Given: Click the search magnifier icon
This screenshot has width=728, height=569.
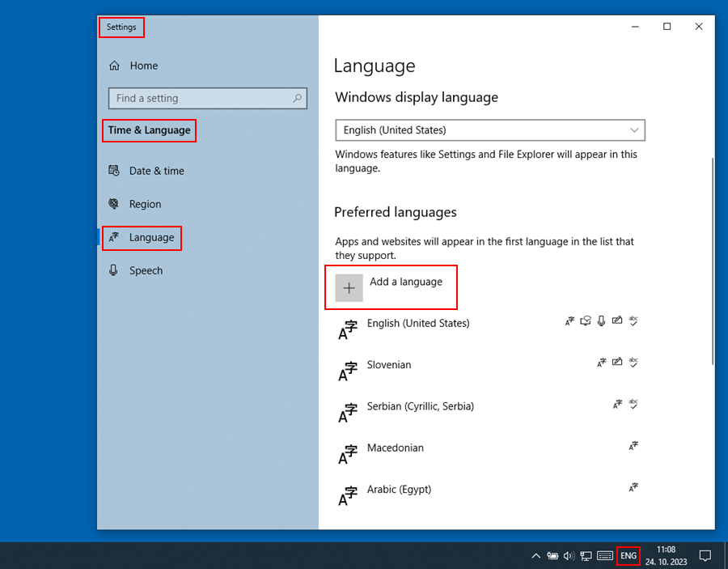Looking at the screenshot, I should 297,98.
